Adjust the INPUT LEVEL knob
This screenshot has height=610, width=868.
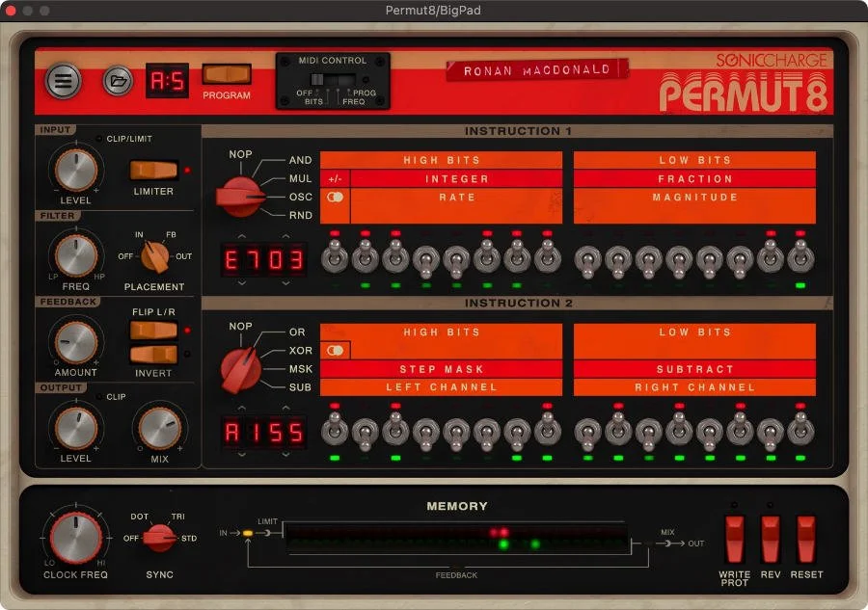click(x=76, y=170)
